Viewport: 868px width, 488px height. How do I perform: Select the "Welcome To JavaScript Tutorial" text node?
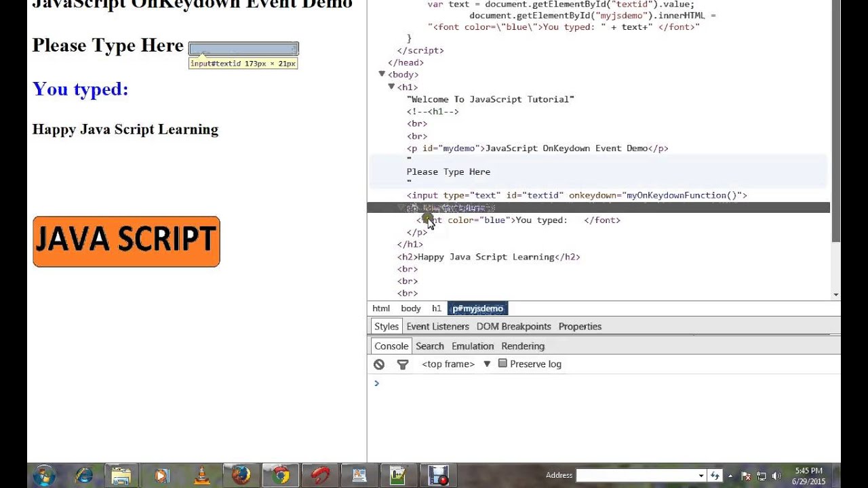click(x=490, y=100)
